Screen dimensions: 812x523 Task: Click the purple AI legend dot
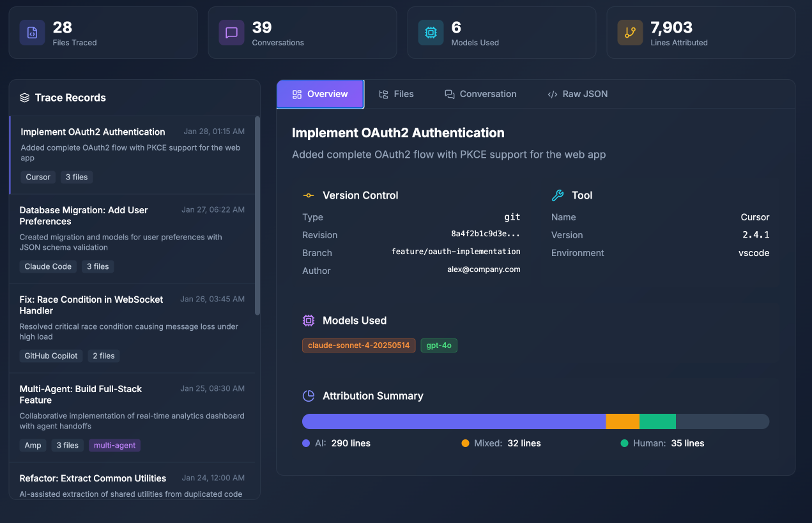pyautogui.click(x=306, y=443)
